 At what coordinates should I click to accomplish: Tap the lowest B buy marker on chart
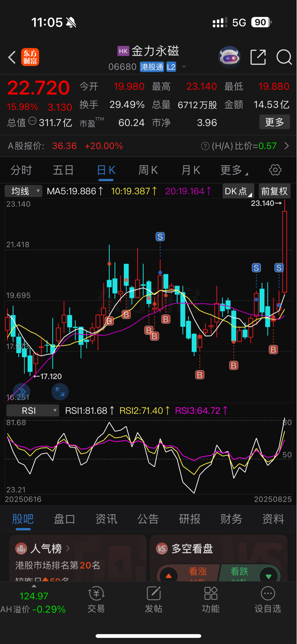click(x=200, y=374)
